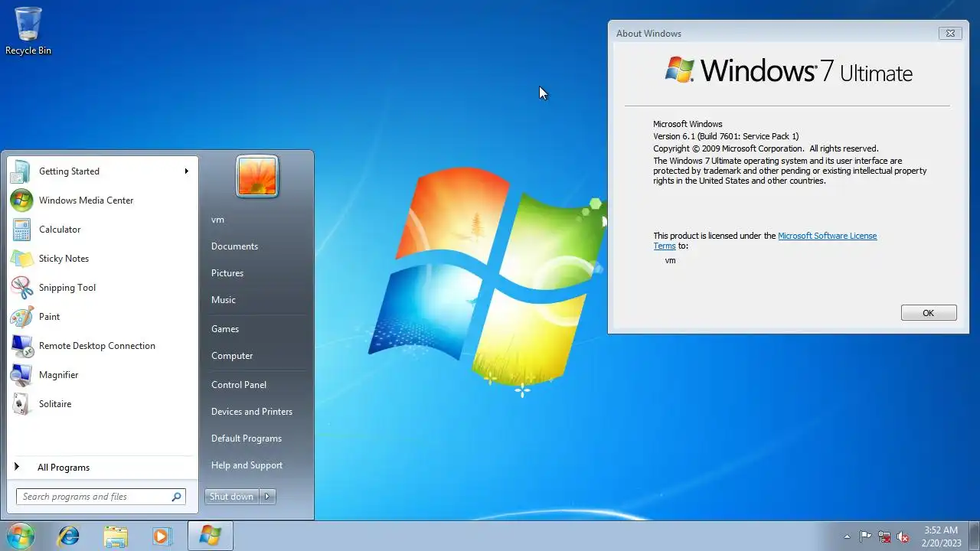Click the Action Center flag tray icon
980x551 pixels.
(x=865, y=536)
